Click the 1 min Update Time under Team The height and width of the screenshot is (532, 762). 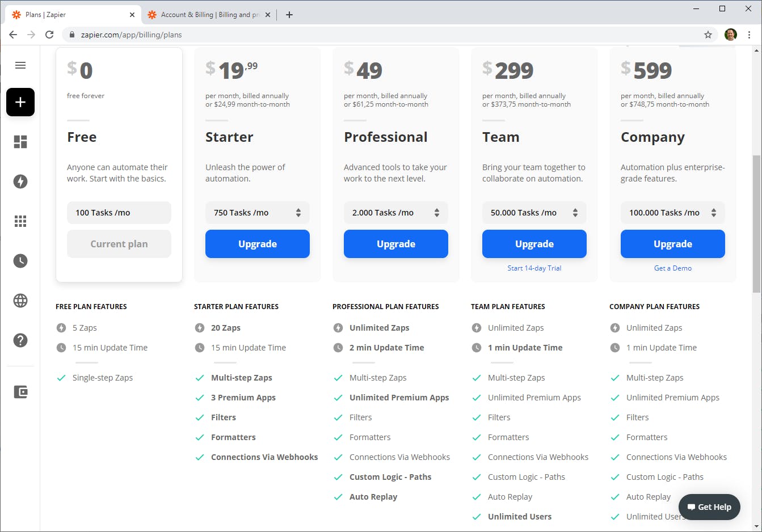525,348
